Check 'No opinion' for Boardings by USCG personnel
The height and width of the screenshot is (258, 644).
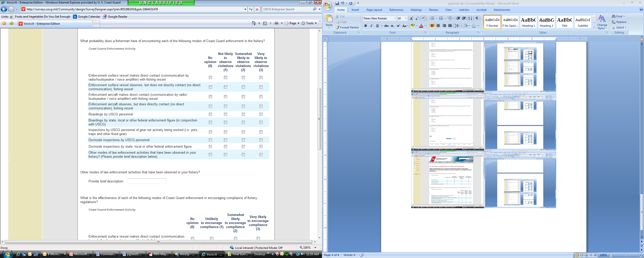point(210,114)
